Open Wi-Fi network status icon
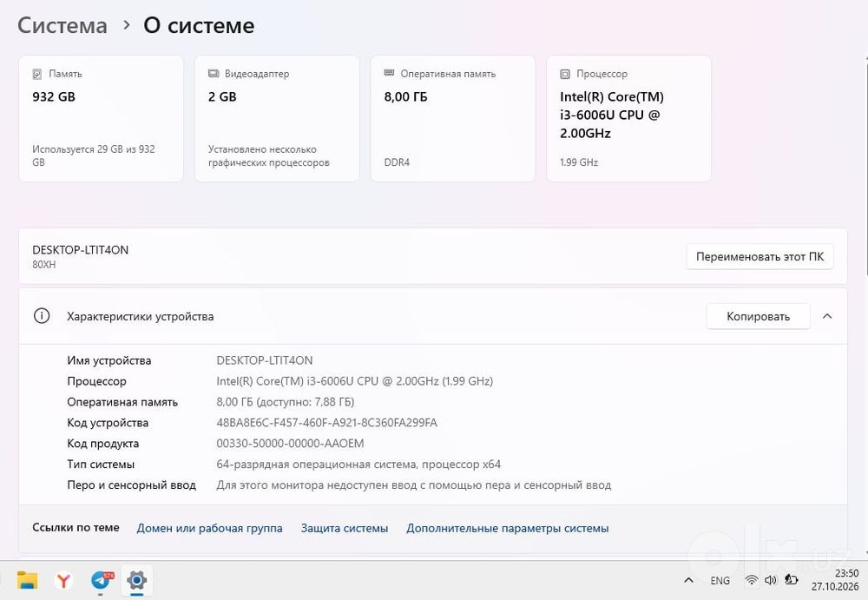The height and width of the screenshot is (600, 868). click(751, 580)
